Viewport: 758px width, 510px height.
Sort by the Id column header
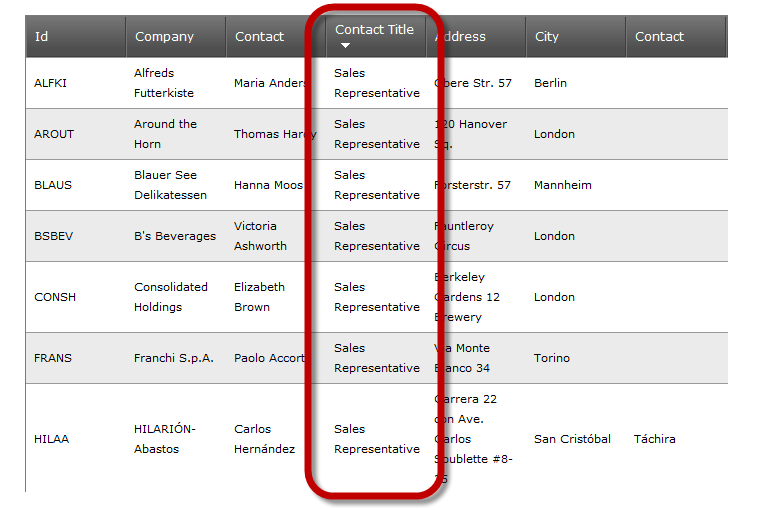[42, 37]
